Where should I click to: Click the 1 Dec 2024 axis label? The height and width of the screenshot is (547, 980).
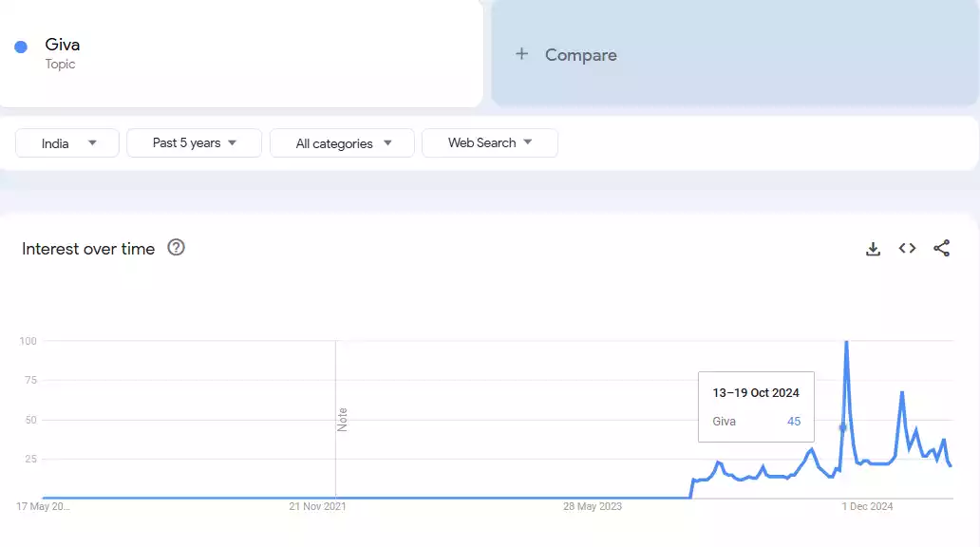click(x=867, y=506)
